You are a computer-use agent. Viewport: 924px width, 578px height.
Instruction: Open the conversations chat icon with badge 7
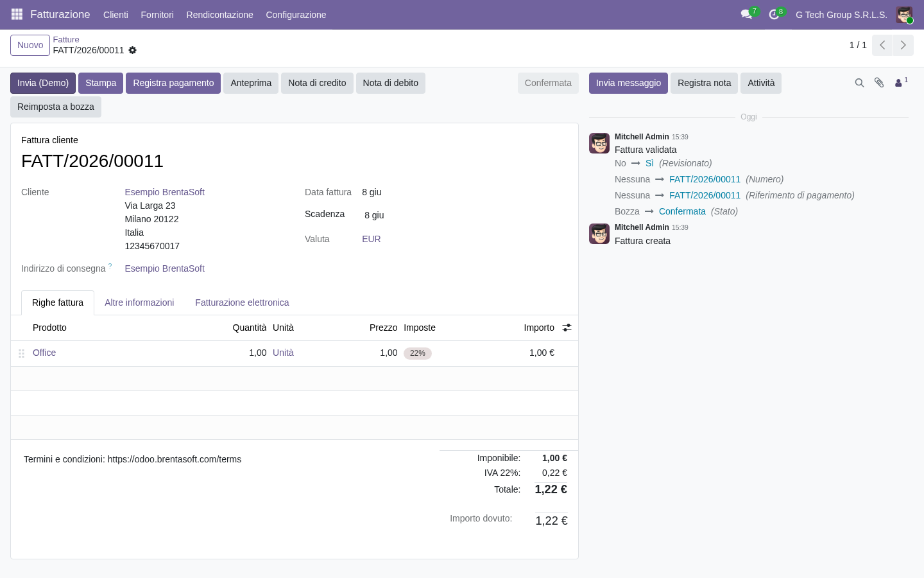click(747, 14)
